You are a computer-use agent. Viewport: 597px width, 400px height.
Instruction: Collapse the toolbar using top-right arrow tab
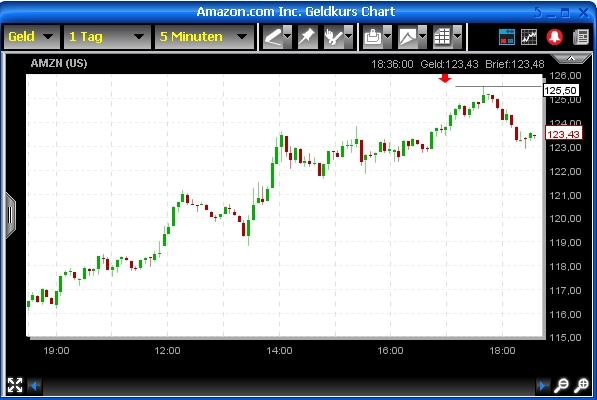point(571,58)
